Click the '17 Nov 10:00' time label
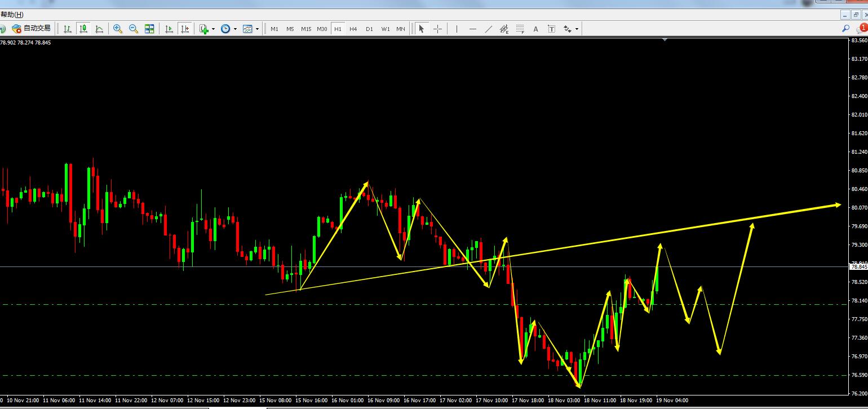868x409 pixels. point(493,401)
